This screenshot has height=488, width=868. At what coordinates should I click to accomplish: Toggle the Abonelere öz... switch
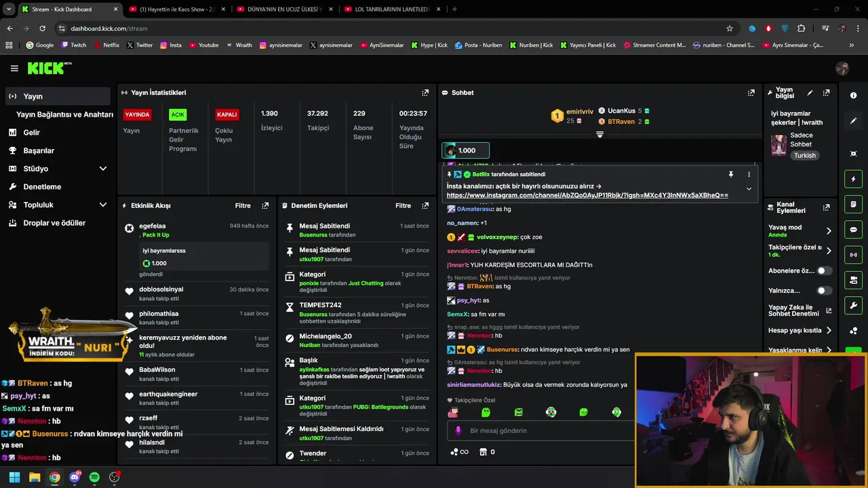(824, 270)
